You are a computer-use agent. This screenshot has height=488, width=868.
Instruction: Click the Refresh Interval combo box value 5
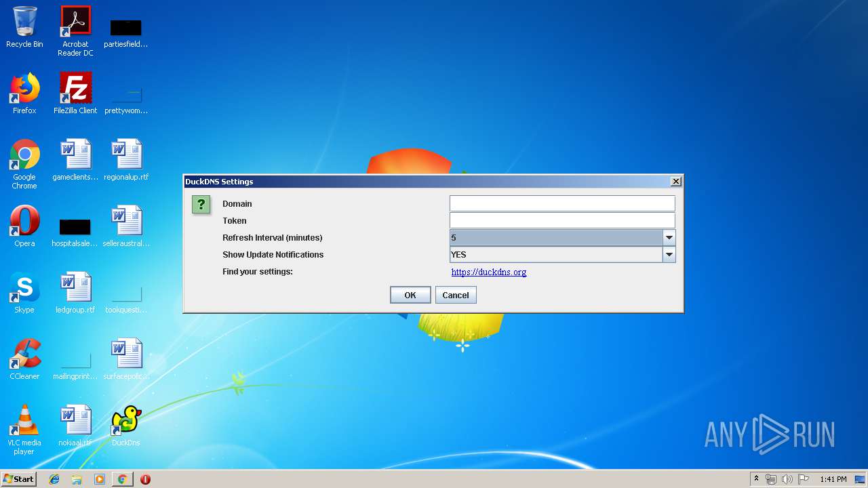556,237
